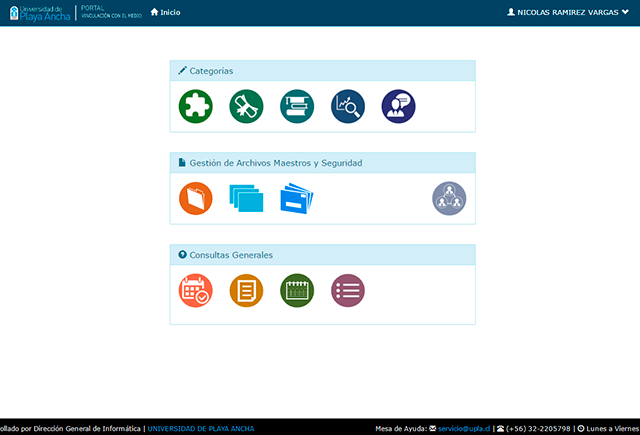Open the calendar with checkmark icon

tap(196, 291)
